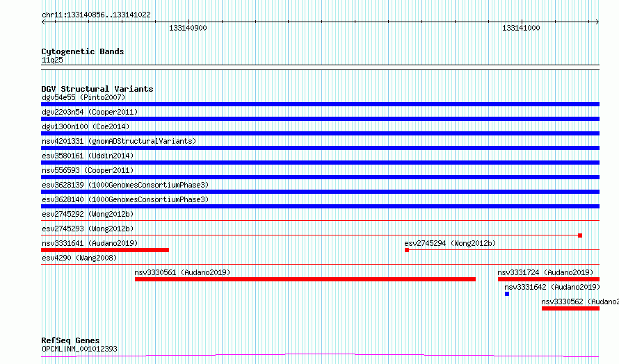This screenshot has width=619, height=364.
Task: Open esv3628140 1000GenomesConsortiumPhase3 variant
Action: tap(125, 199)
